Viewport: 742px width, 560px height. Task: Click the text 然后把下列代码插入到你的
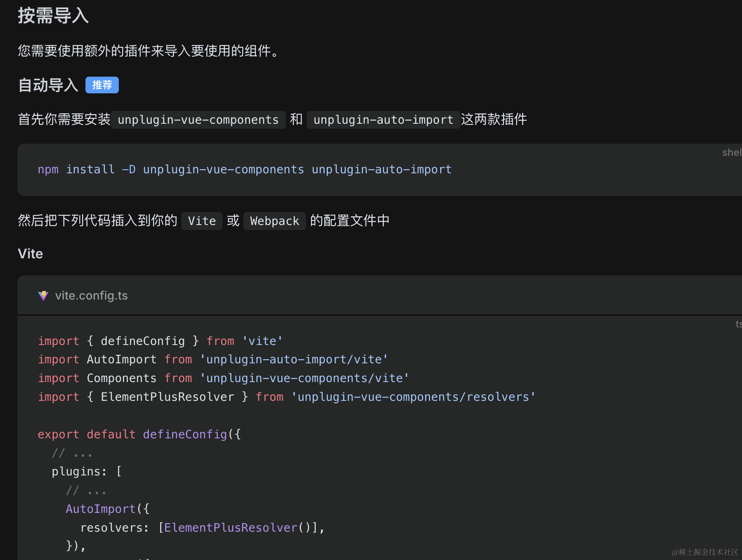pyautogui.click(x=98, y=220)
